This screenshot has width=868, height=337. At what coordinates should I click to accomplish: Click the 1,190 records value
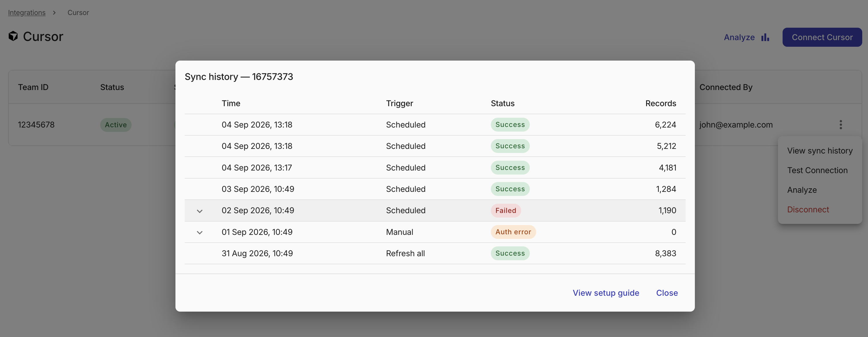click(667, 210)
